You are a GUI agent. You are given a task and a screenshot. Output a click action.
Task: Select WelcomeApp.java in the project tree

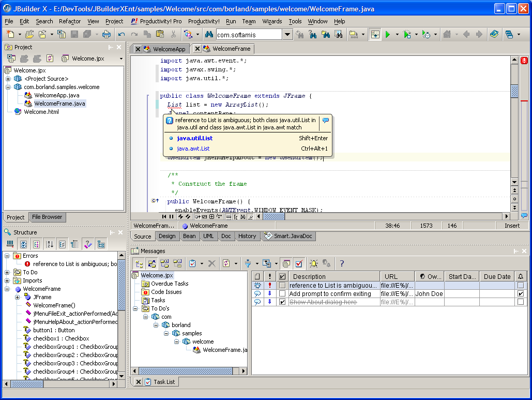[56, 95]
